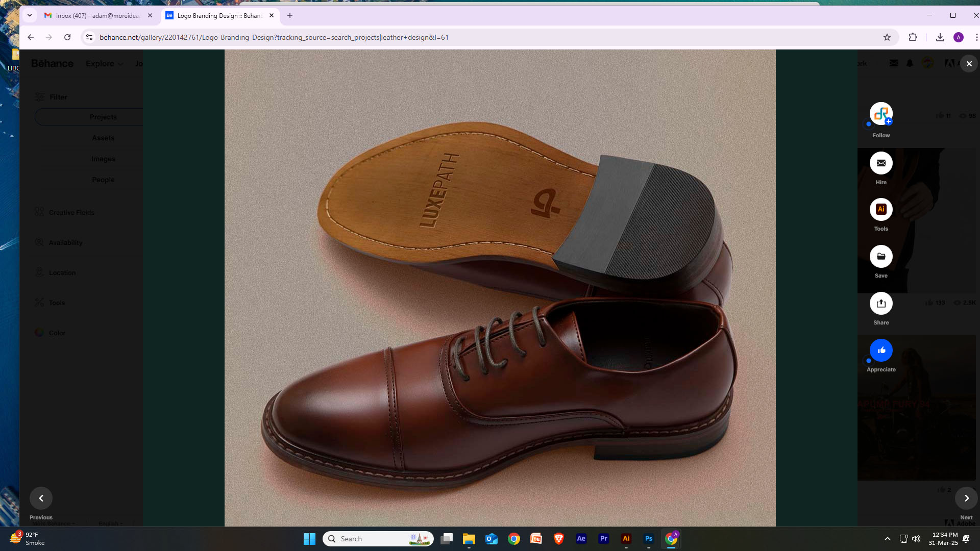Open a new browser tab
The height and width of the screenshot is (551, 980).
(290, 16)
